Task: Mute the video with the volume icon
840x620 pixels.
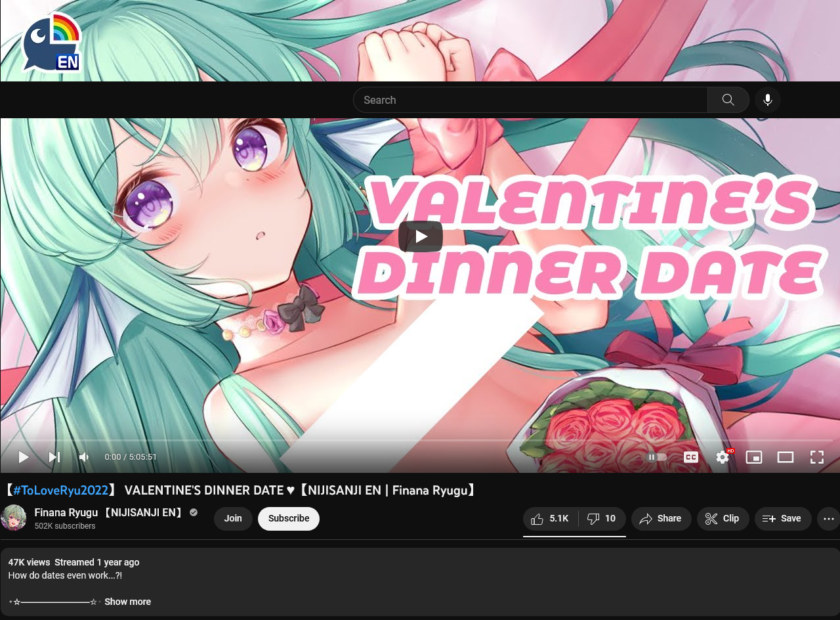Action: [x=85, y=457]
